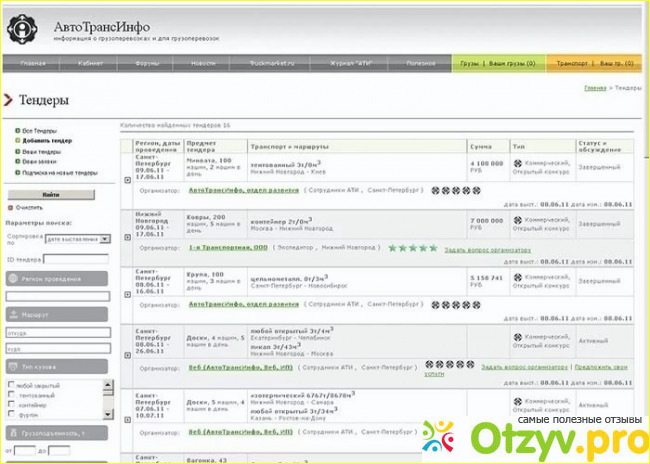Screen dimensions: 650x464
Task: Click the commercial type icon in first row
Action: 516,163
